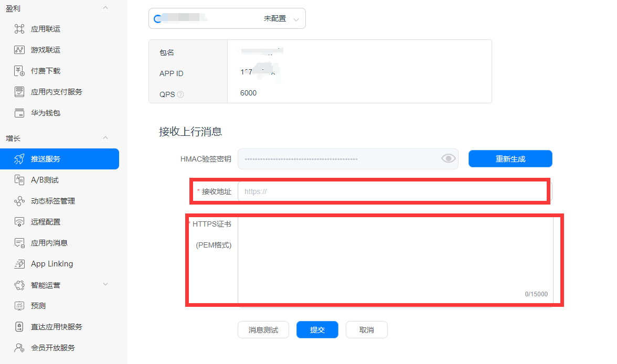The image size is (617, 364).
Task: Open 游戏联运 menu item
Action: pyautogui.click(x=46, y=50)
